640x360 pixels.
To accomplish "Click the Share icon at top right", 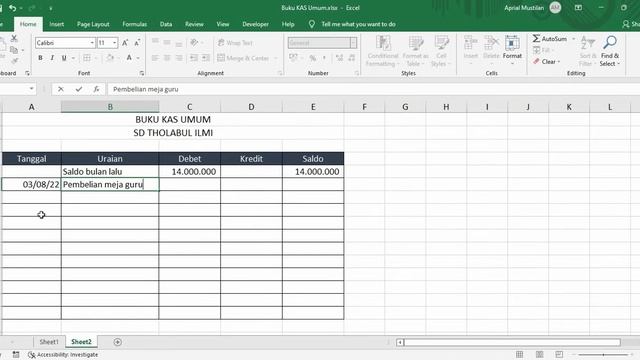I will (x=626, y=24).
